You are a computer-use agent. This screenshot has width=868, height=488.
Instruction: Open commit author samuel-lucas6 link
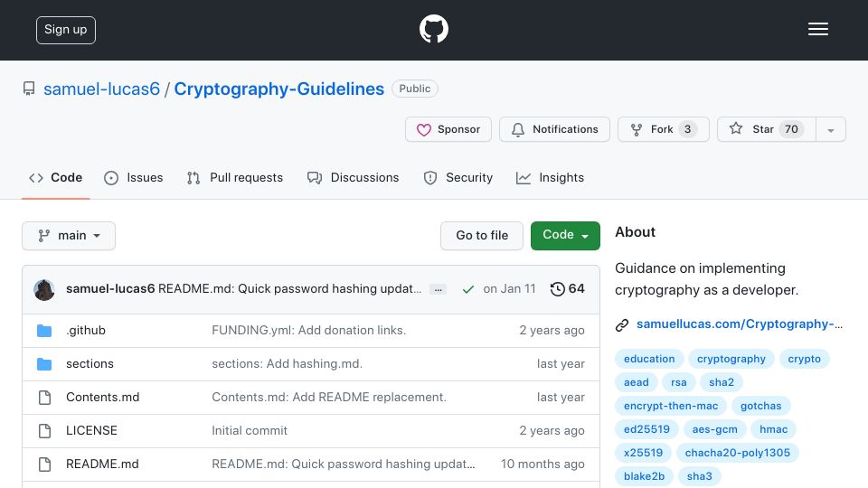tap(110, 289)
